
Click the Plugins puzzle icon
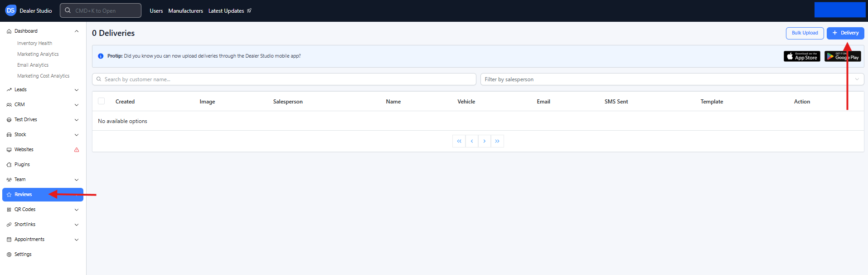[x=9, y=165]
